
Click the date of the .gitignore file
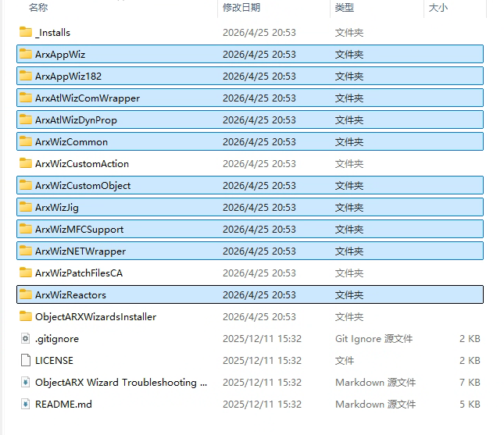click(x=262, y=338)
